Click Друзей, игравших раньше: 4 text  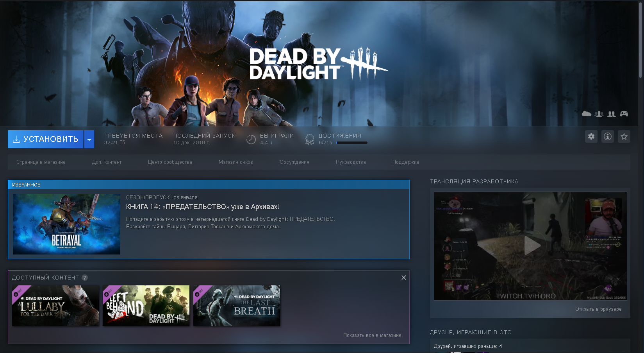coord(468,346)
